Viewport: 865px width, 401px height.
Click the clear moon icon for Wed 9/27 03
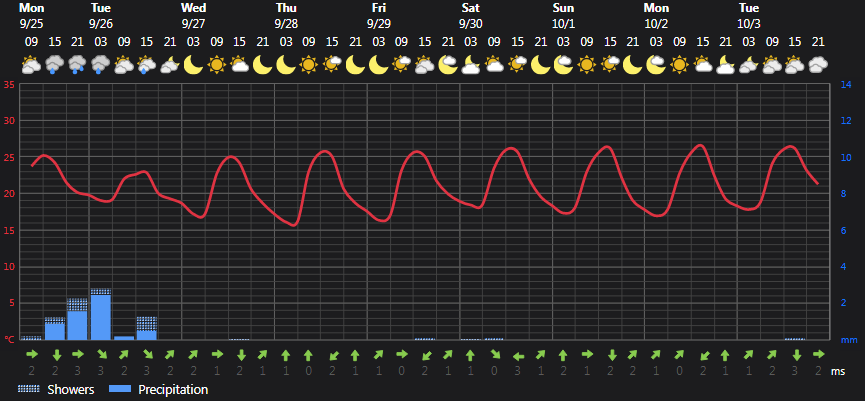coord(193,65)
